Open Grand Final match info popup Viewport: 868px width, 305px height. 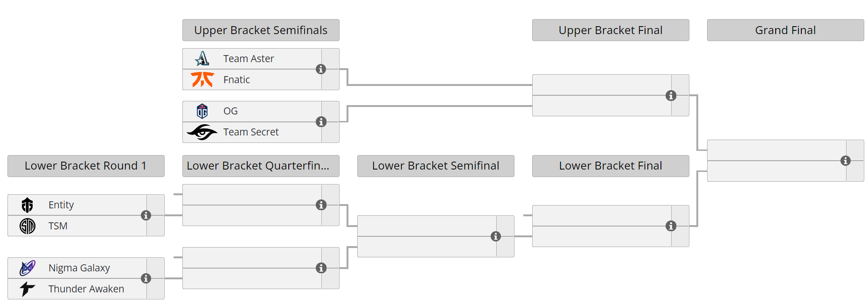[x=846, y=161]
